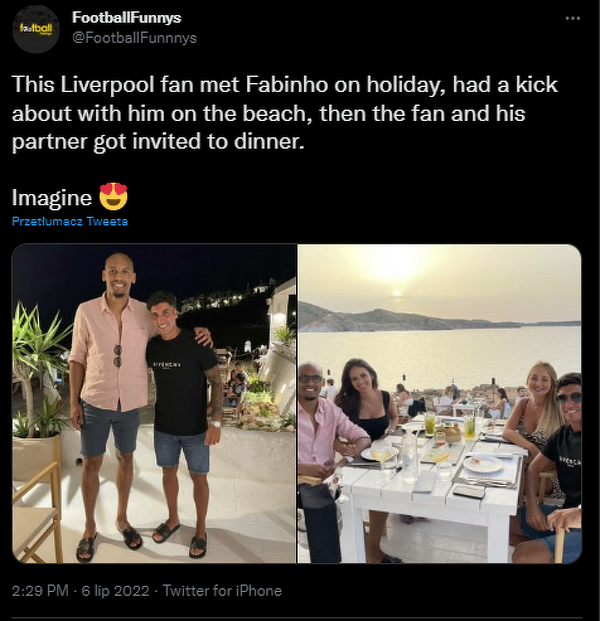Click the word Fabinho in the tweet

[x=286, y=85]
